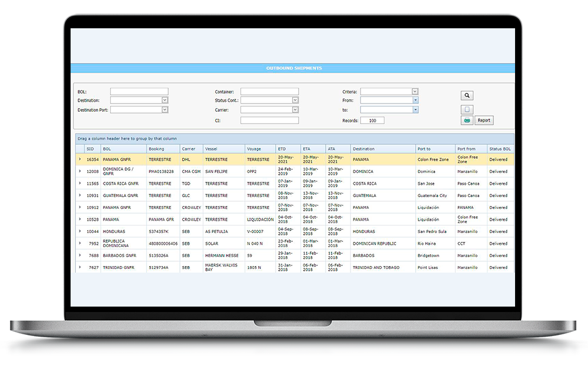Sort by the ETD column header
Image resolution: width=588 pixels, height=369 pixels.
point(282,149)
